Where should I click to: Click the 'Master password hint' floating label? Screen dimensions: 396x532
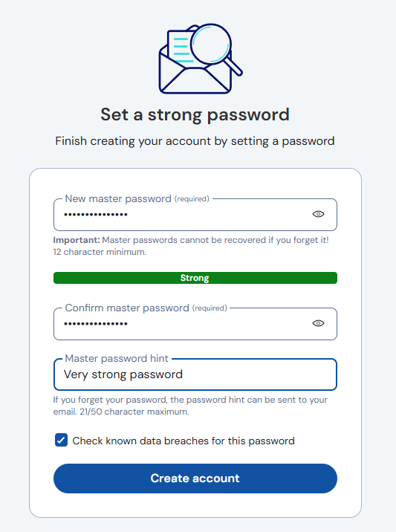(x=117, y=359)
